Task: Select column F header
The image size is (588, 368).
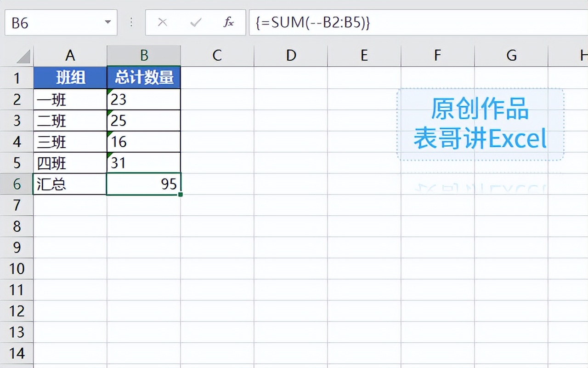Action: click(x=438, y=56)
